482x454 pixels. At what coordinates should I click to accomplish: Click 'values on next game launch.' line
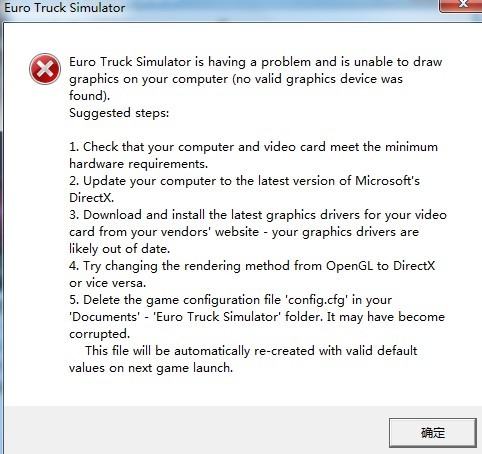click(x=151, y=368)
